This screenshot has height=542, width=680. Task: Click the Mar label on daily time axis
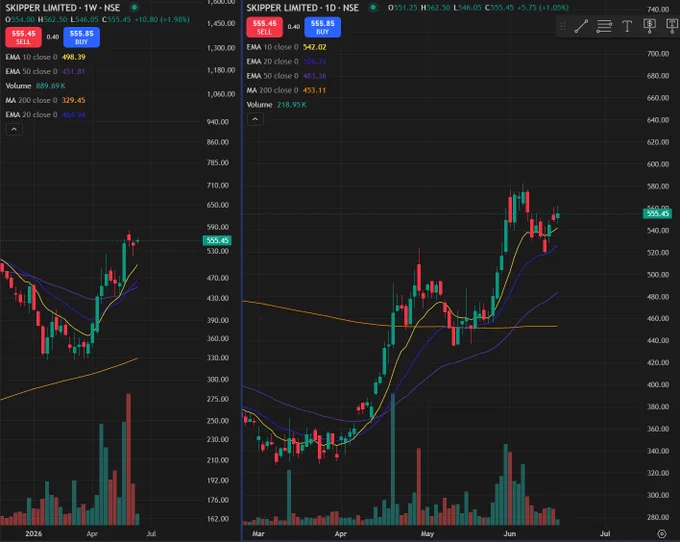258,534
